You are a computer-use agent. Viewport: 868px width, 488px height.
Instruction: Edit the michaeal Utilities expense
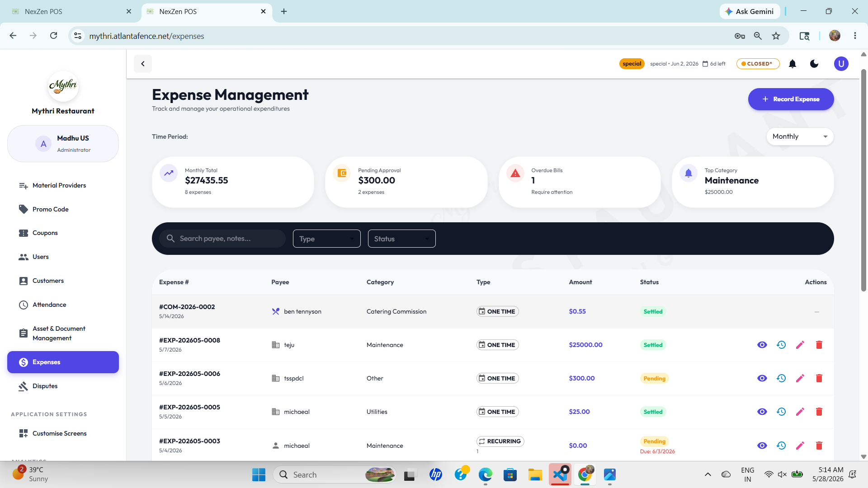tap(800, 412)
